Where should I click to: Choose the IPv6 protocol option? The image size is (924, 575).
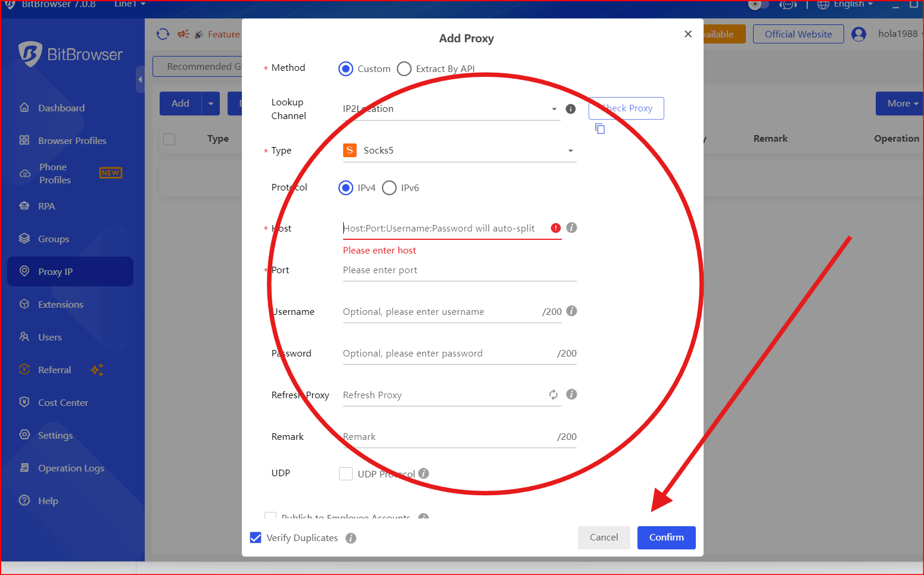[390, 188]
